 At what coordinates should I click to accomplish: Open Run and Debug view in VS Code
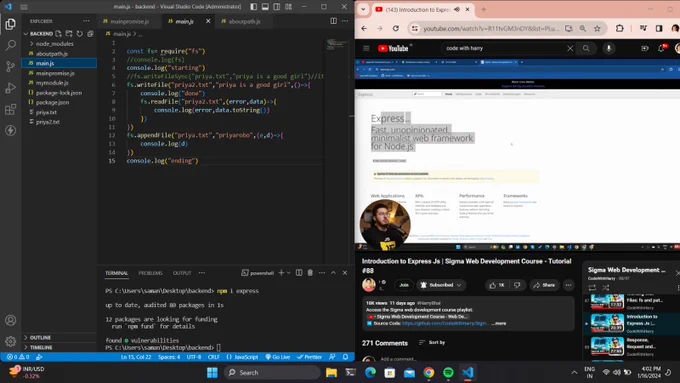pyautogui.click(x=10, y=88)
